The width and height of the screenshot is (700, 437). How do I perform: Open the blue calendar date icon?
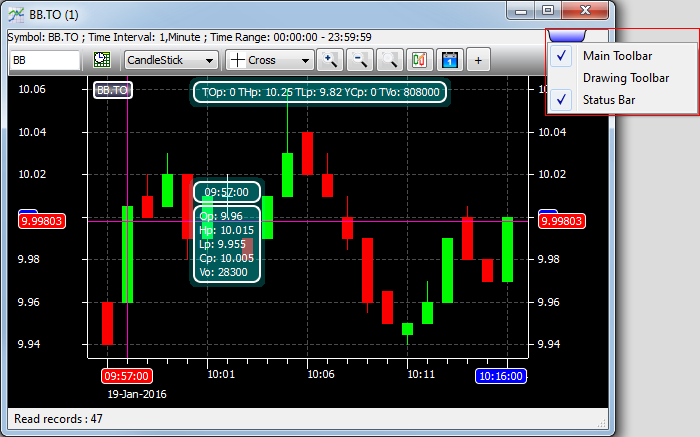click(x=449, y=60)
